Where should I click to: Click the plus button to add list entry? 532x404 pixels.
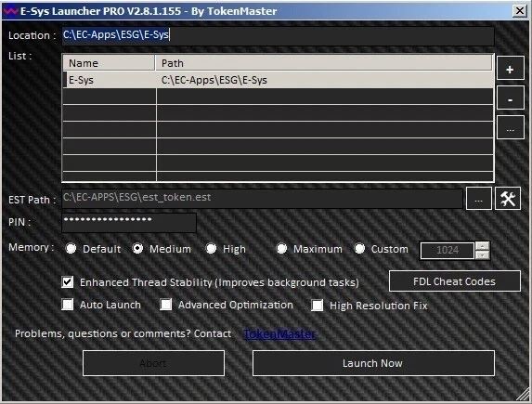(x=511, y=69)
